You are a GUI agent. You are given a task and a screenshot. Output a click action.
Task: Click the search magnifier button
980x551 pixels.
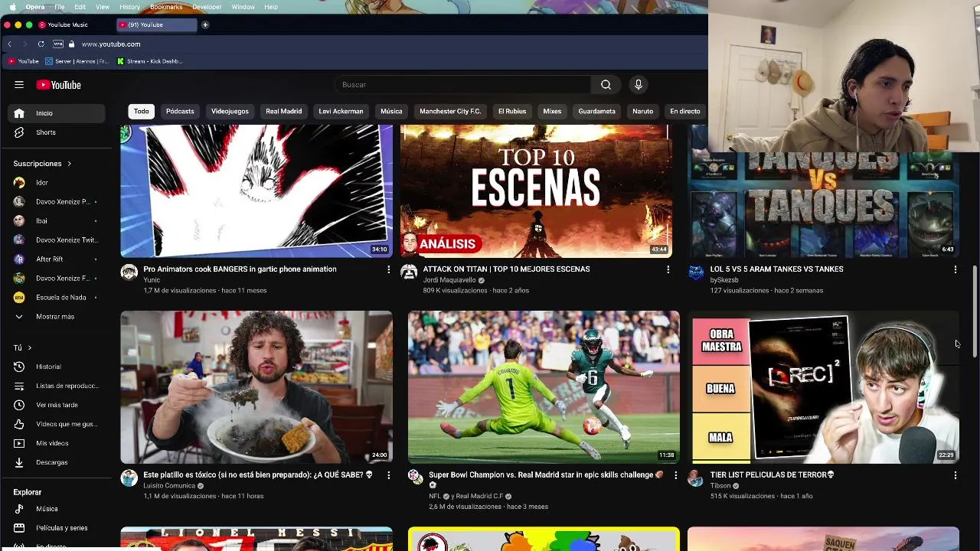tap(606, 85)
